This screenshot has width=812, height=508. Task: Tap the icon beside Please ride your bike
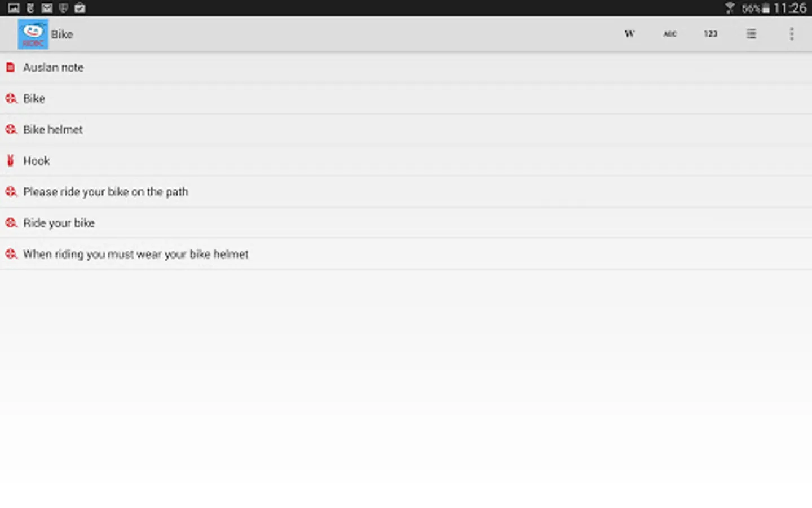coord(11,191)
